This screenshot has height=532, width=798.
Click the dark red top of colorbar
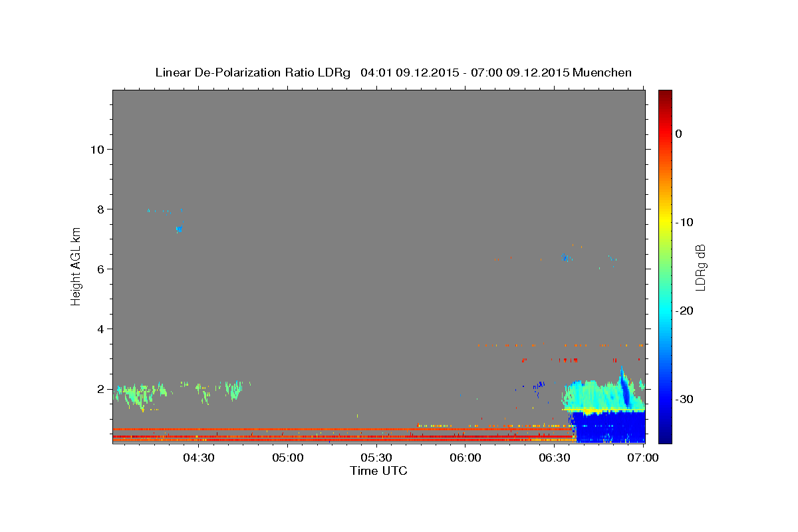pyautogui.click(x=665, y=96)
